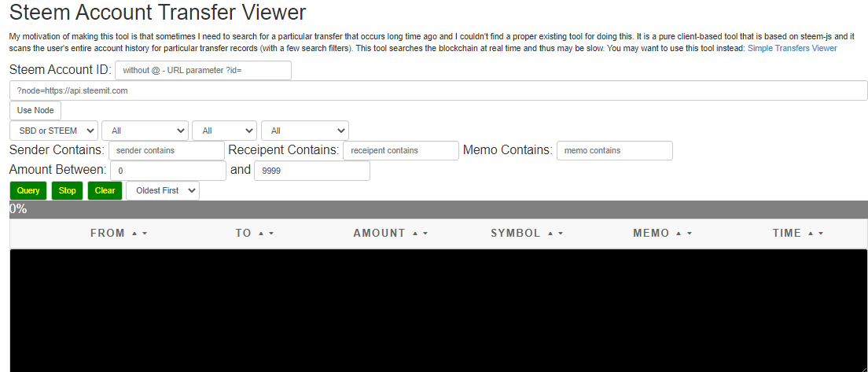Sort table by TO column header

click(x=255, y=233)
